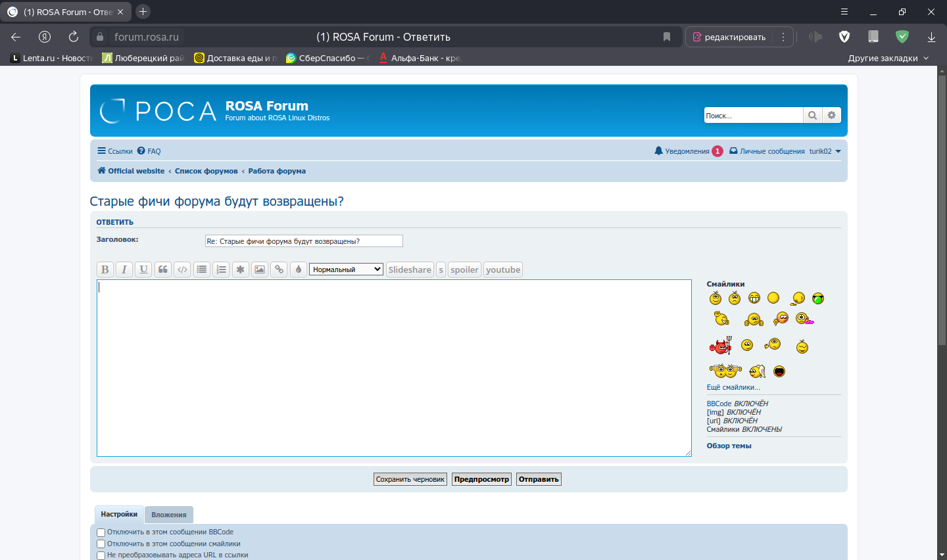The height and width of the screenshot is (560, 947).
Task: Open the font size dropdown 'Нормальный'
Action: point(346,269)
